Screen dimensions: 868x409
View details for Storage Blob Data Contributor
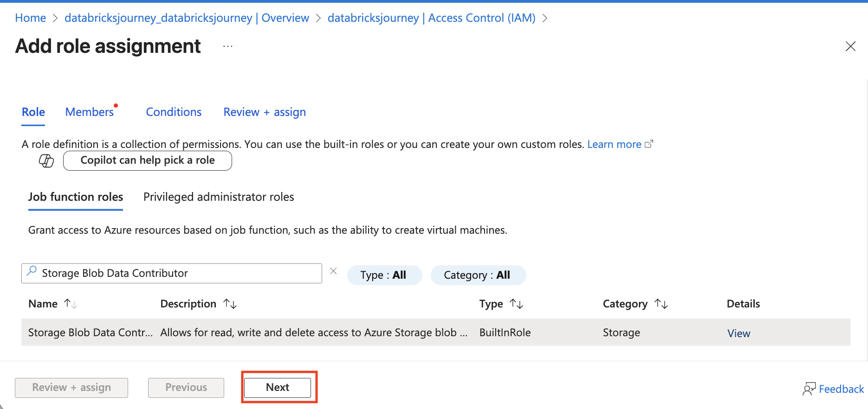click(738, 333)
